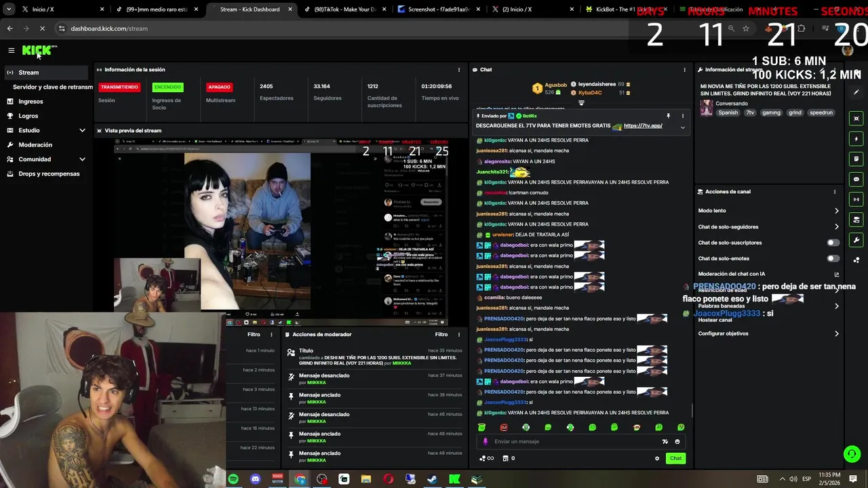This screenshot has height=488, width=868.
Task: Click the broadcast signal icon in right rail
Action: pyautogui.click(x=856, y=199)
